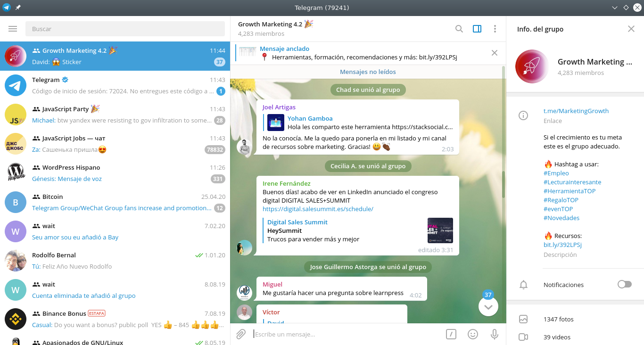Screen dimensions: 644x345
Task: Click the video camera icon in group info
Action: tap(523, 337)
